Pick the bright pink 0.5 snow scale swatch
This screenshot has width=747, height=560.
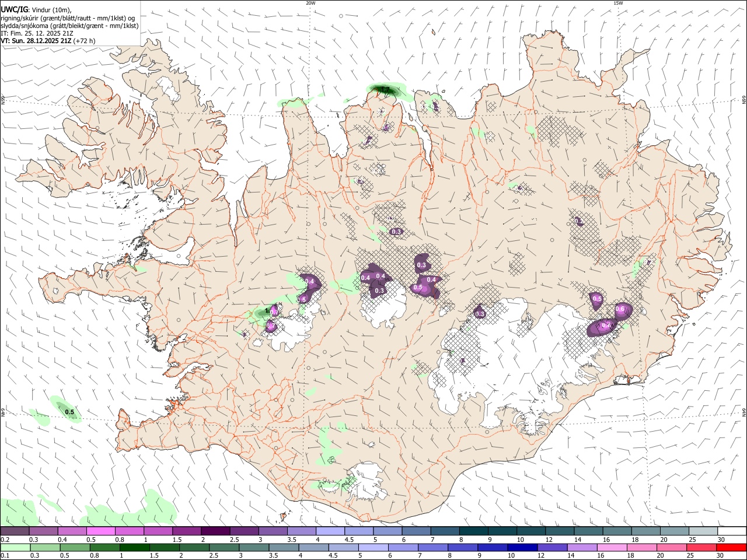point(100,531)
